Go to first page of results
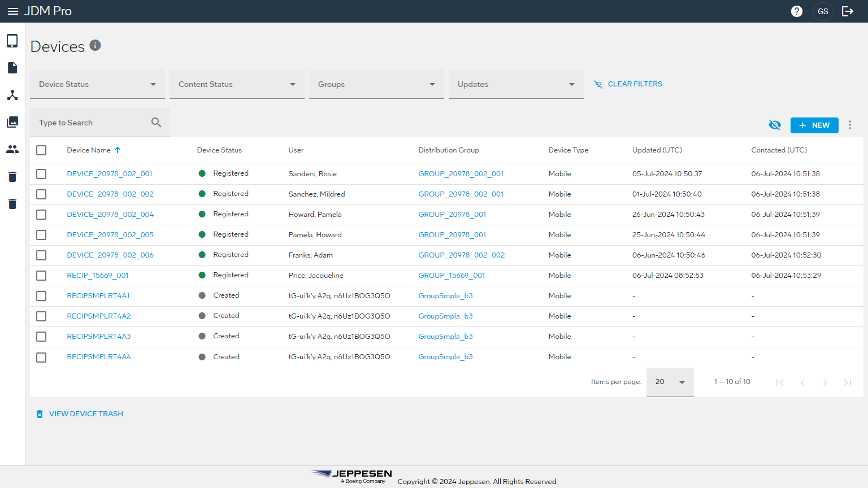868x488 pixels. pos(780,382)
